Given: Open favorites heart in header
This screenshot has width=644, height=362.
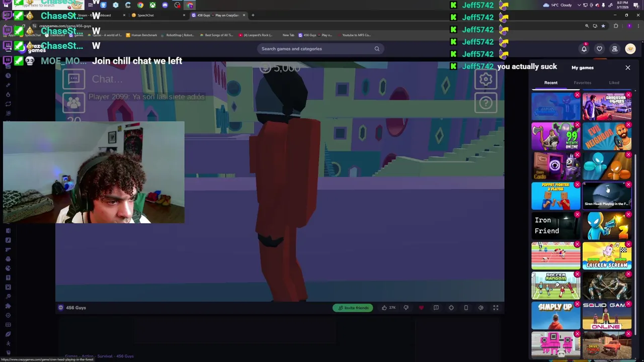Looking at the screenshot, I should [599, 49].
